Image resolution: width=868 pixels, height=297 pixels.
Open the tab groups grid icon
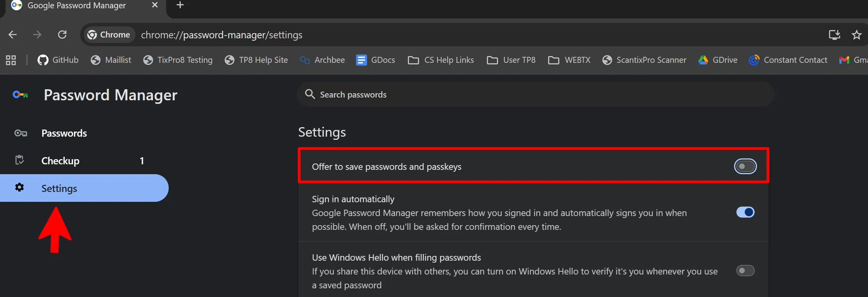click(x=11, y=60)
